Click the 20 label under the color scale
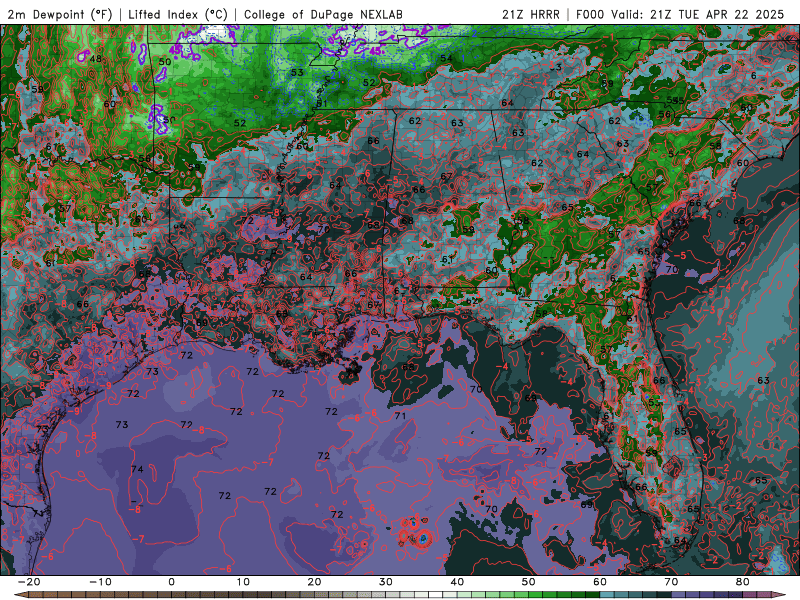Viewport: 800px width, 600px height. click(x=314, y=582)
